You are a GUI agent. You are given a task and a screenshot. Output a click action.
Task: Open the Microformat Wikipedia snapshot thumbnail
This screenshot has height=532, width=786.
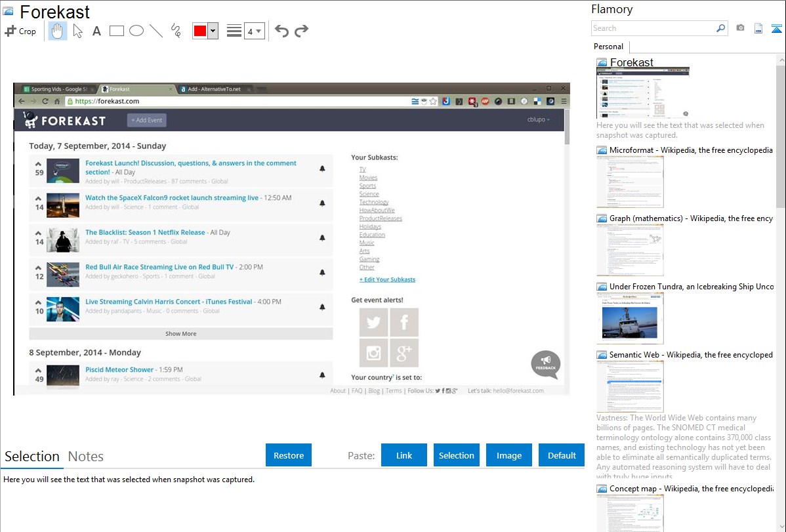(x=630, y=182)
